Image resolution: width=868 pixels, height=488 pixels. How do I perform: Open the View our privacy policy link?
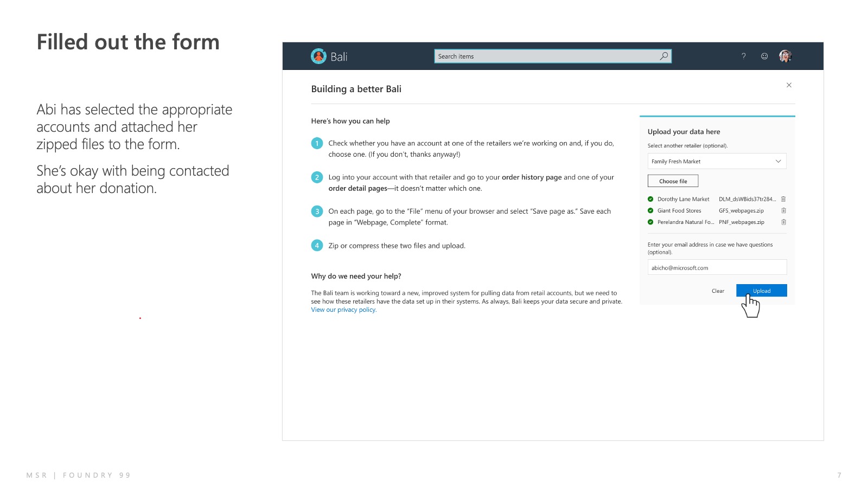coord(343,310)
